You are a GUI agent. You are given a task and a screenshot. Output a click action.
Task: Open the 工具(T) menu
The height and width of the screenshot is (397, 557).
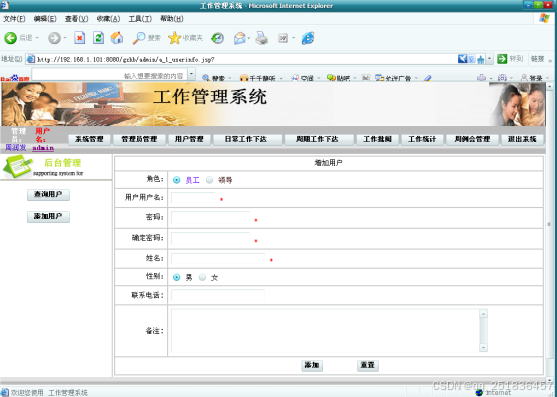pos(140,18)
